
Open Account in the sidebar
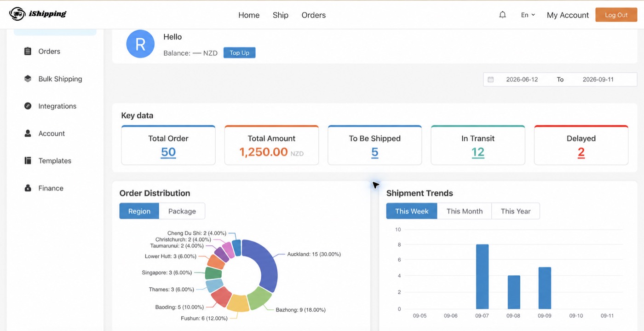tap(52, 134)
